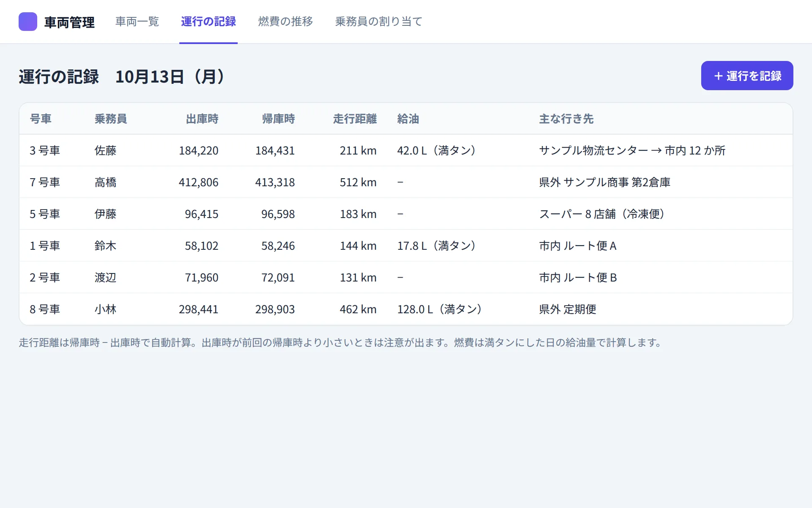
Task: Click the 給油 column header
Action: (x=408, y=119)
